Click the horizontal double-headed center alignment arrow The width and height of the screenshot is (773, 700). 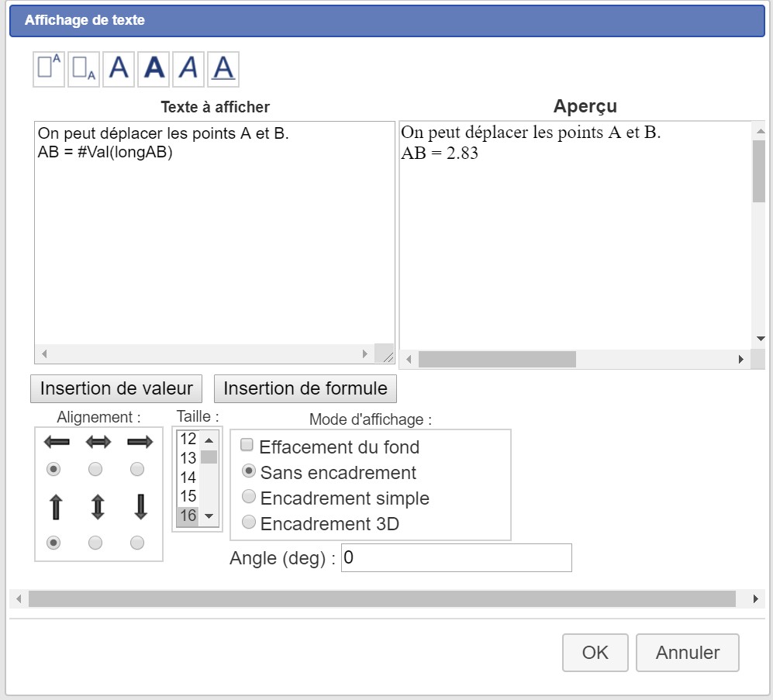click(x=98, y=442)
